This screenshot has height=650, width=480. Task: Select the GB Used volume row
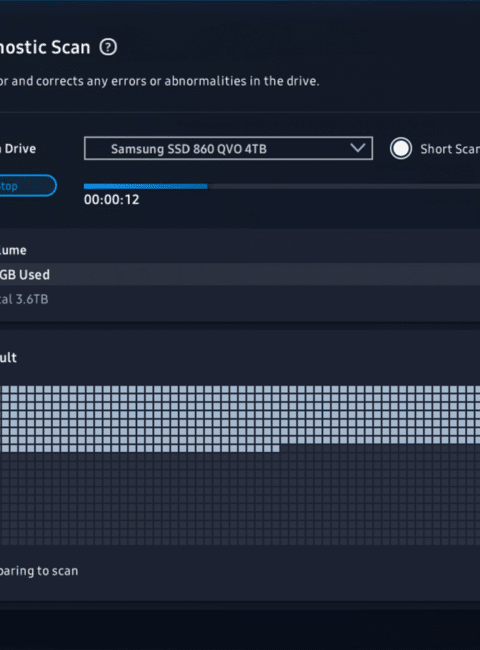(x=240, y=274)
